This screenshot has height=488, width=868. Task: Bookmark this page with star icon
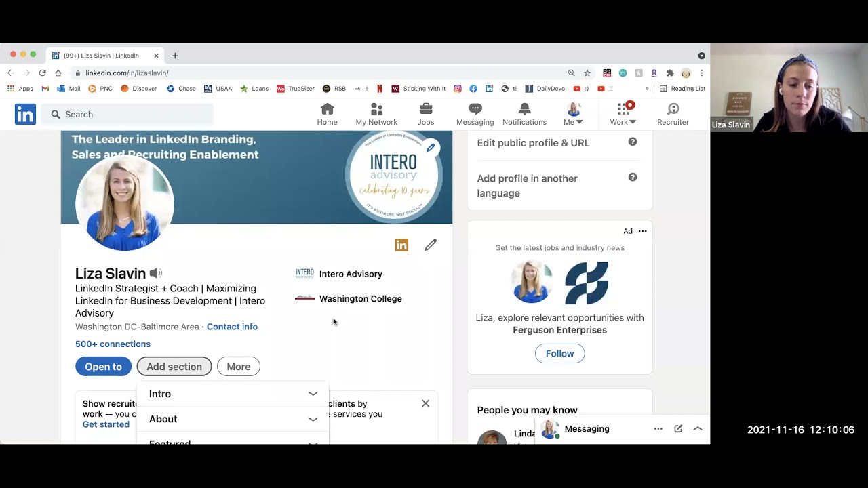coord(587,73)
